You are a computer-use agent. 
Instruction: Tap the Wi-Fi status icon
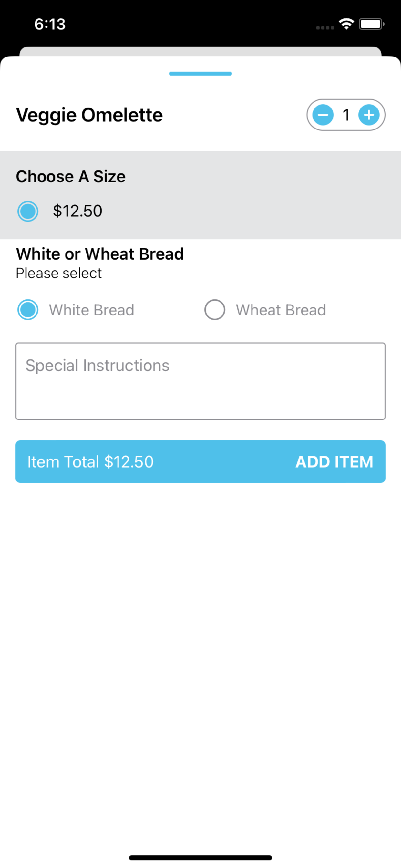pos(346,24)
